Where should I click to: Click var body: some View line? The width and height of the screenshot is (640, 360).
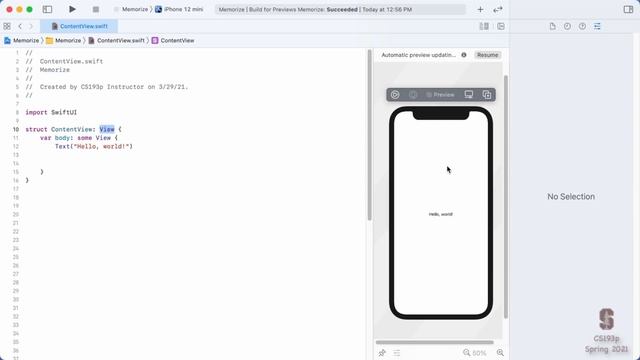(x=79, y=138)
